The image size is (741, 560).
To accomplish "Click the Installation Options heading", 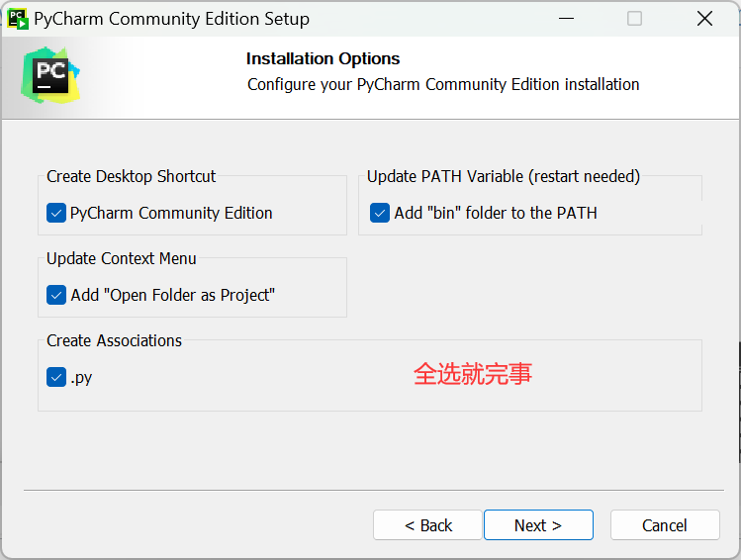I will click(323, 59).
